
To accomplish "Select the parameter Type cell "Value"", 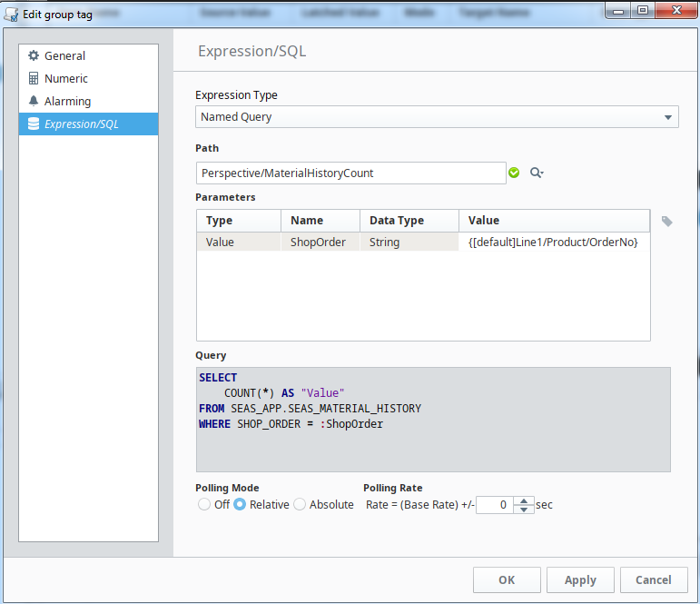I will (239, 243).
